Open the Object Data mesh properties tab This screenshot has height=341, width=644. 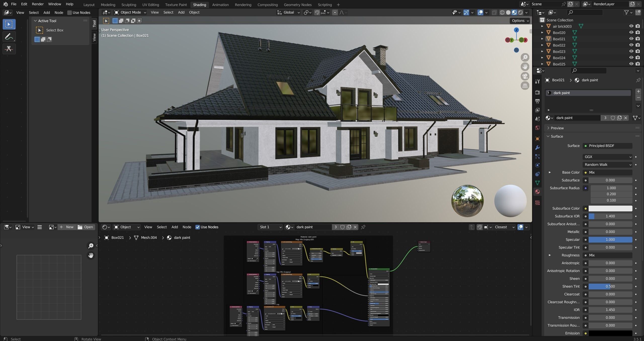tap(538, 183)
